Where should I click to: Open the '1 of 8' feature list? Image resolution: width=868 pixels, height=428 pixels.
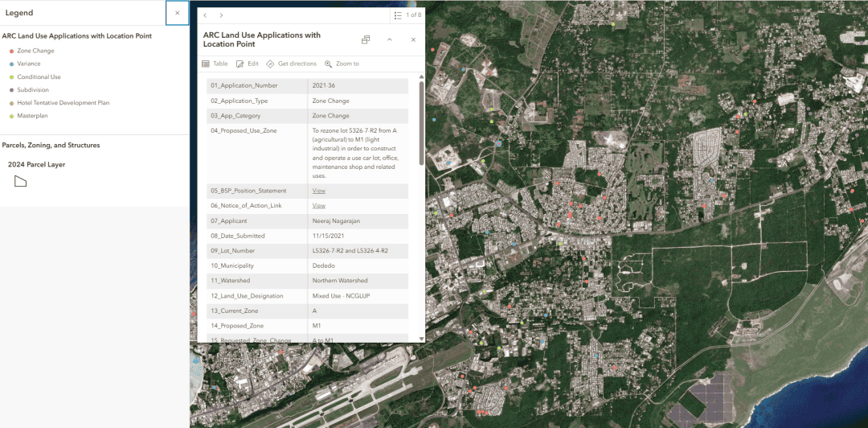coord(407,15)
